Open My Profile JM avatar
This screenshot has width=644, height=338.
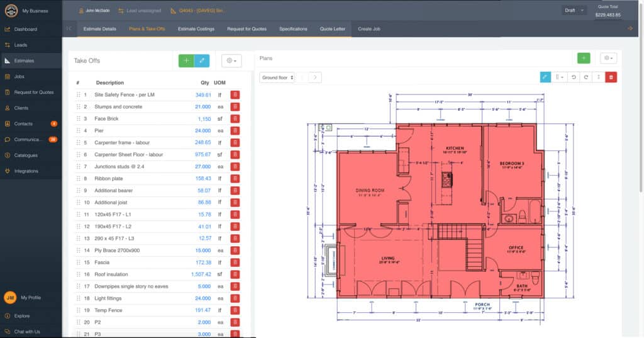point(10,297)
